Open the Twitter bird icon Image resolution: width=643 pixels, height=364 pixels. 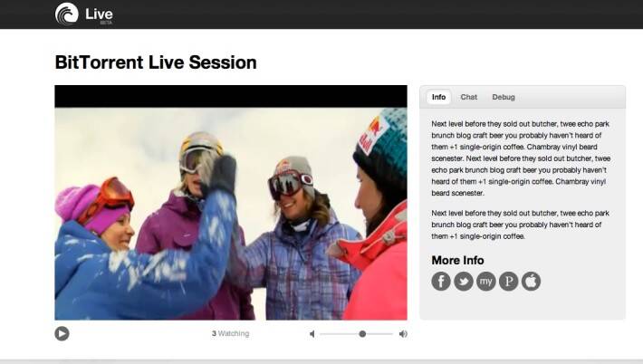(464, 282)
